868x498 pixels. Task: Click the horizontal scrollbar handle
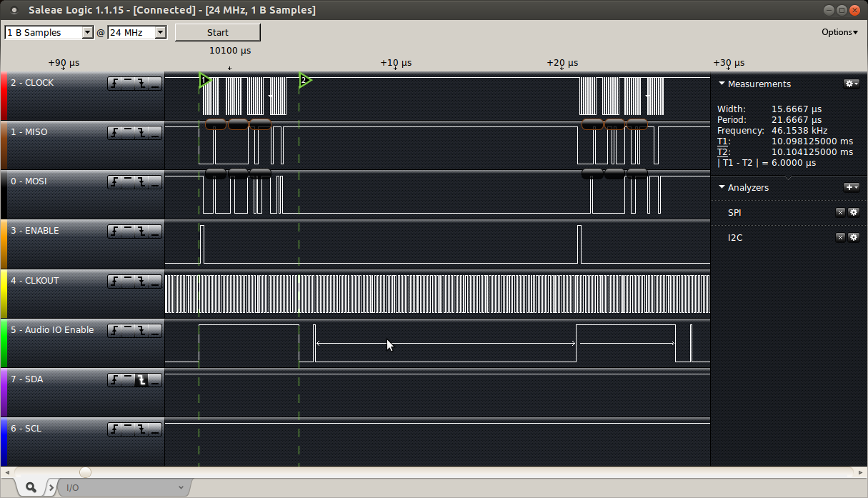point(85,472)
